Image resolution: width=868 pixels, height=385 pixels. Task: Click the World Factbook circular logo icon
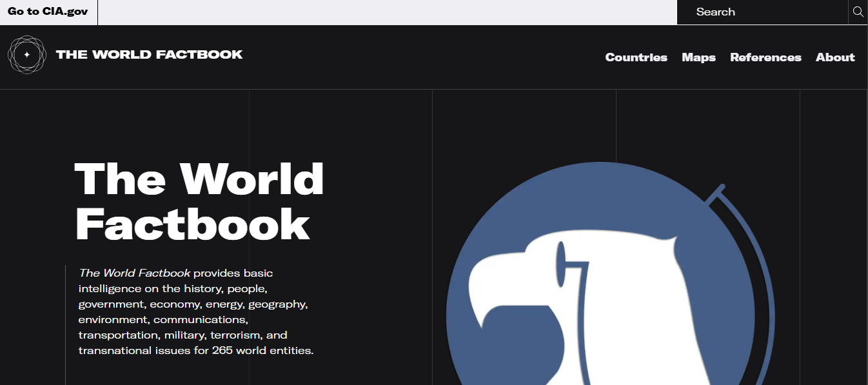27,55
